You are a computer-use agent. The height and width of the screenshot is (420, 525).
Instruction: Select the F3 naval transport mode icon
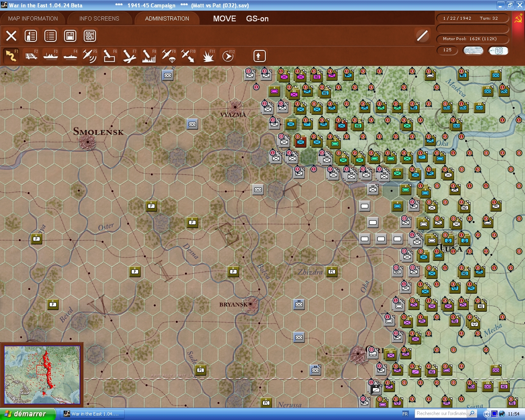(x=51, y=56)
